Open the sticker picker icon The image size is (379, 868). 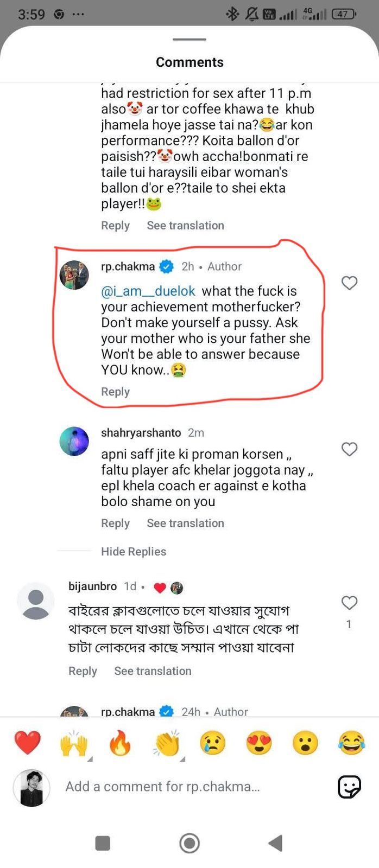point(349,787)
